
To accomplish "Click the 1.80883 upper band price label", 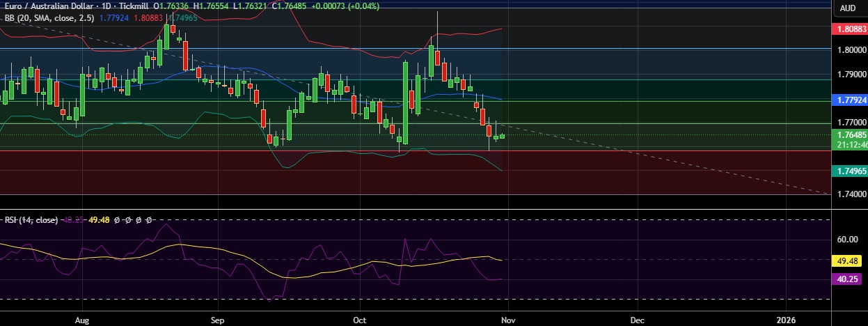I will coord(850,29).
